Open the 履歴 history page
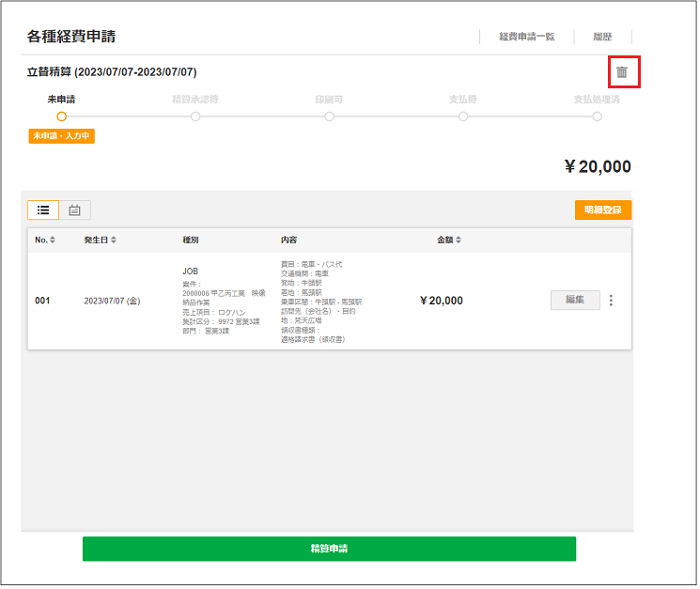700x589 pixels. (602, 37)
